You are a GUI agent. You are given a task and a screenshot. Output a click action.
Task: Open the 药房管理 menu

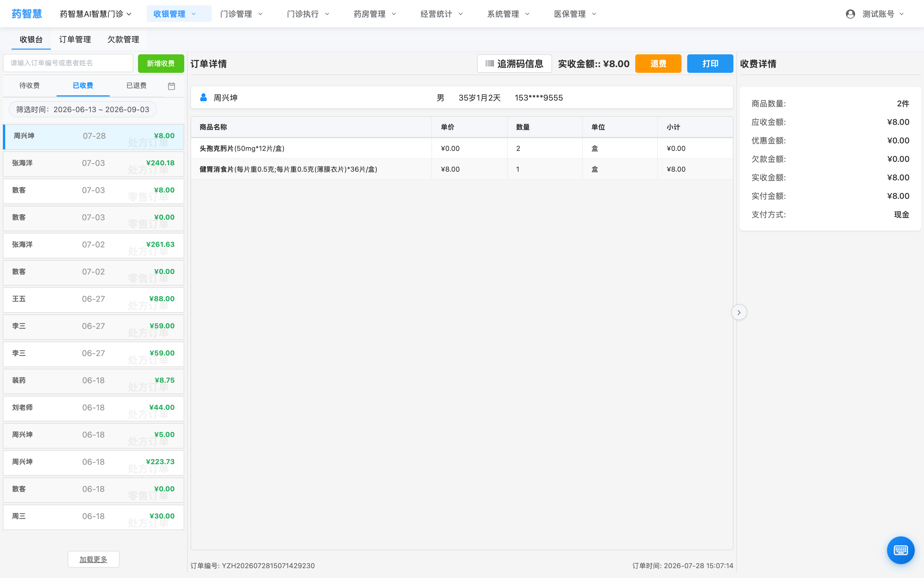[375, 14]
